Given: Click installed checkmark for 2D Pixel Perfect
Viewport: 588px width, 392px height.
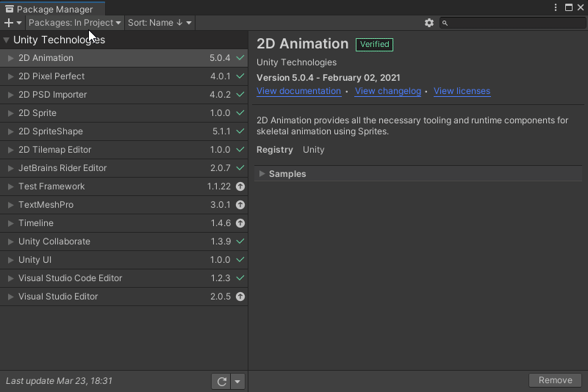Looking at the screenshot, I should coord(240,76).
